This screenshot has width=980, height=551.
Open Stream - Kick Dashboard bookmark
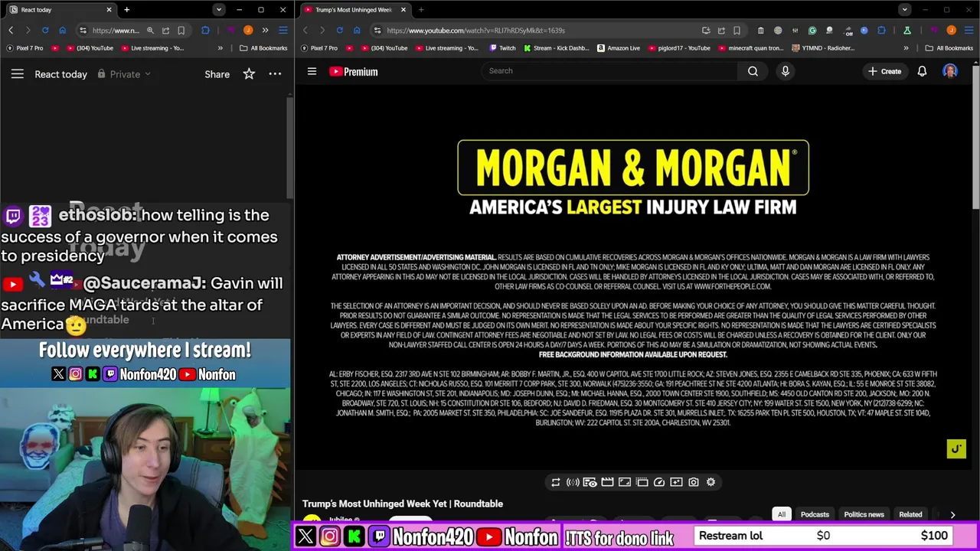(556, 47)
